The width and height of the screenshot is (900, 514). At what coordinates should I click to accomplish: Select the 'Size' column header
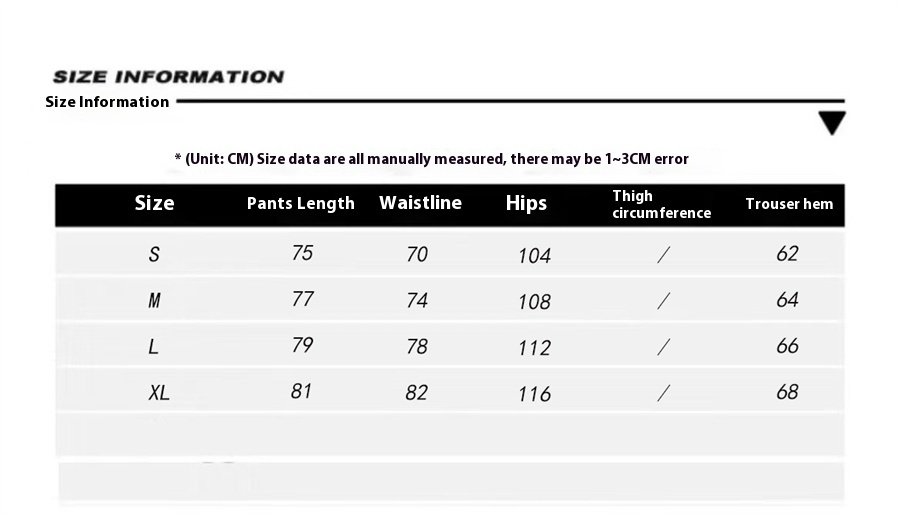pyautogui.click(x=154, y=204)
